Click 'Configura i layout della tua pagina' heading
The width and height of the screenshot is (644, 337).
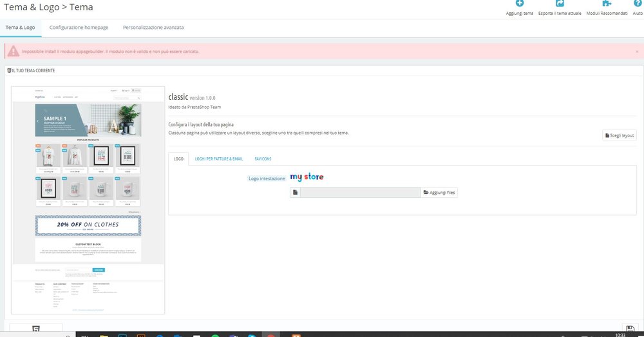(201, 124)
